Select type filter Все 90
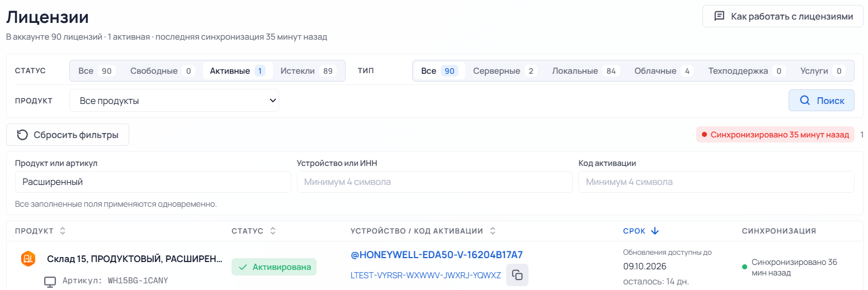 [440, 71]
